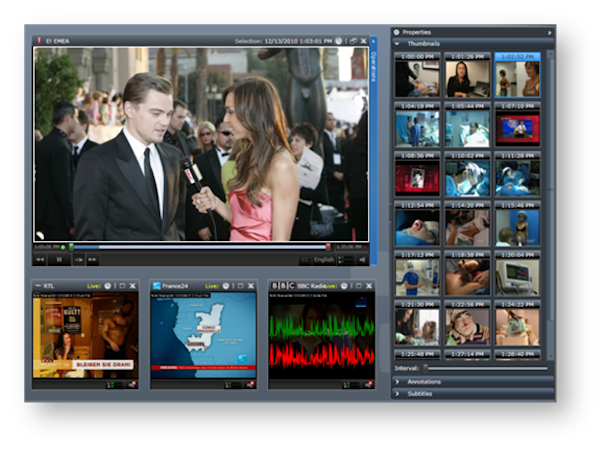Click the clock icon on RTL player
Viewport: 605px width, 451px height.
pos(107,286)
